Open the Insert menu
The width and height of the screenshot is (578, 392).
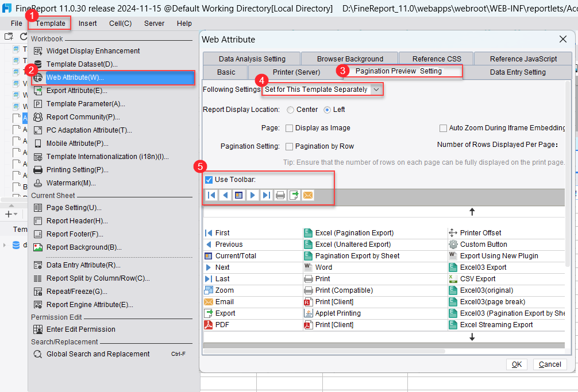coord(87,23)
